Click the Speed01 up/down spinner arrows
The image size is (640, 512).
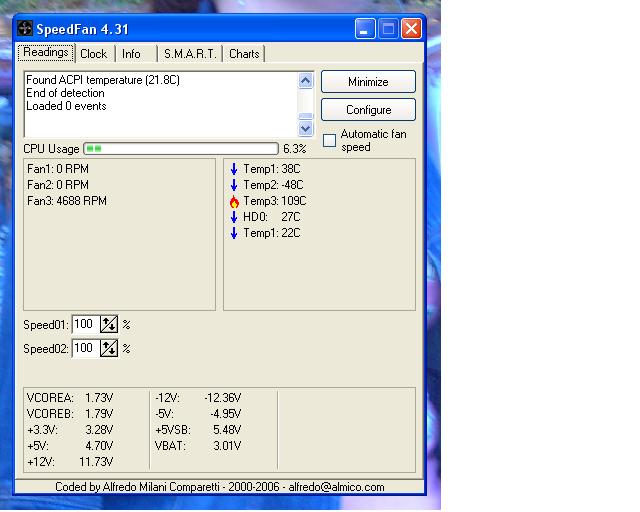click(x=109, y=325)
